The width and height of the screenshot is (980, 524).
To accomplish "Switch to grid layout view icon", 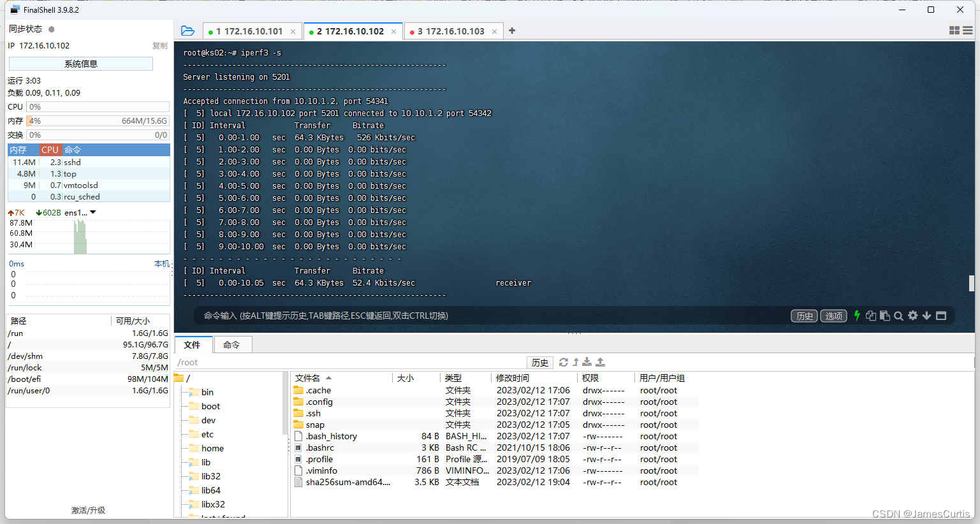I will click(954, 31).
